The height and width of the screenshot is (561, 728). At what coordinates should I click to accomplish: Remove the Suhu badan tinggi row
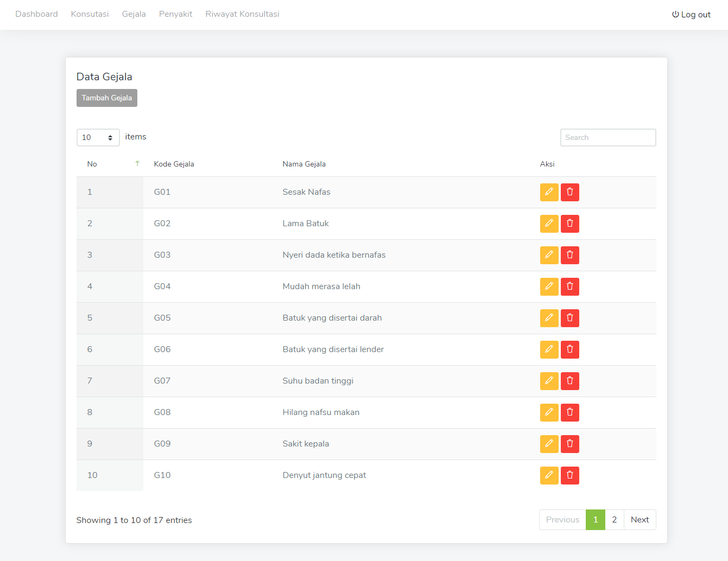click(x=569, y=381)
